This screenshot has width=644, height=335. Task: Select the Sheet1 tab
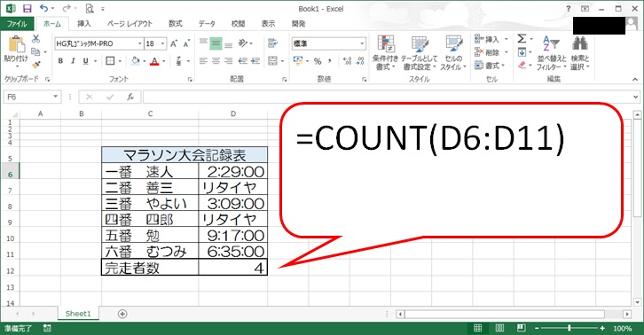click(x=78, y=314)
